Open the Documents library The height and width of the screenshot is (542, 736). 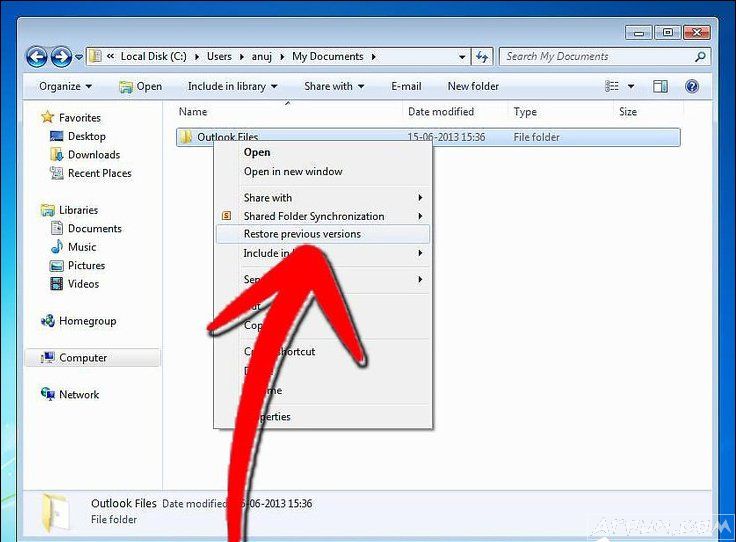tap(94, 229)
